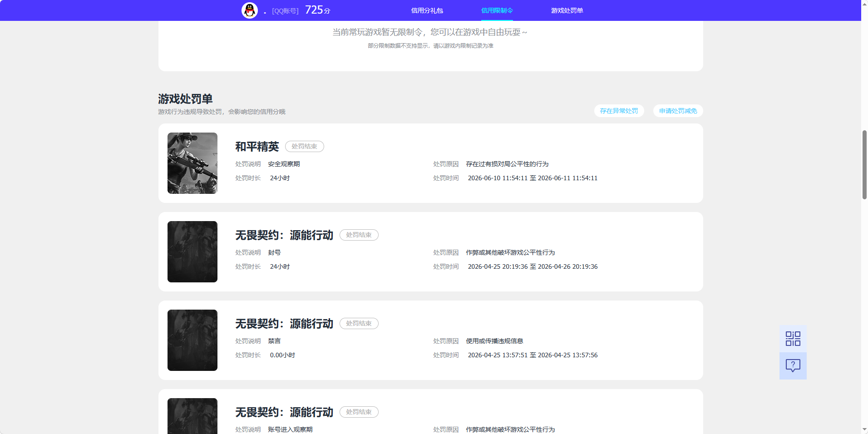The width and height of the screenshot is (868, 434).
Task: Open the cover image of the 封号 penalty card
Action: (x=192, y=252)
